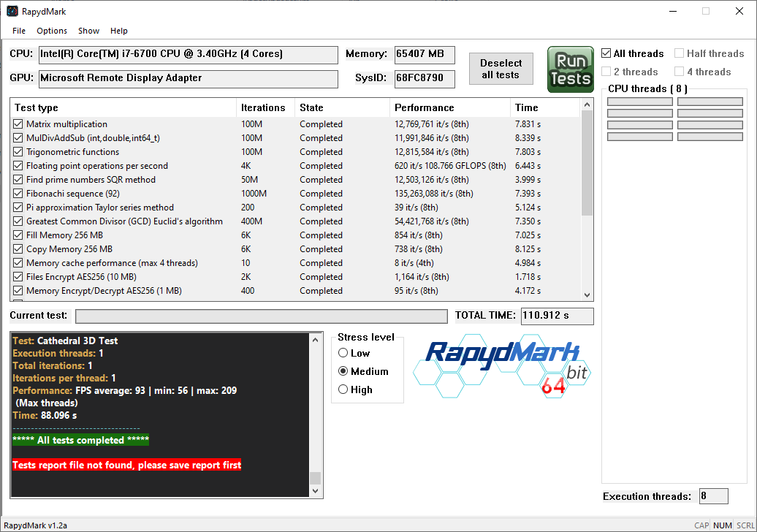Toggle the Fibonachi sequence (92) checkbox
Viewport: 757px width, 532px height.
[x=18, y=194]
